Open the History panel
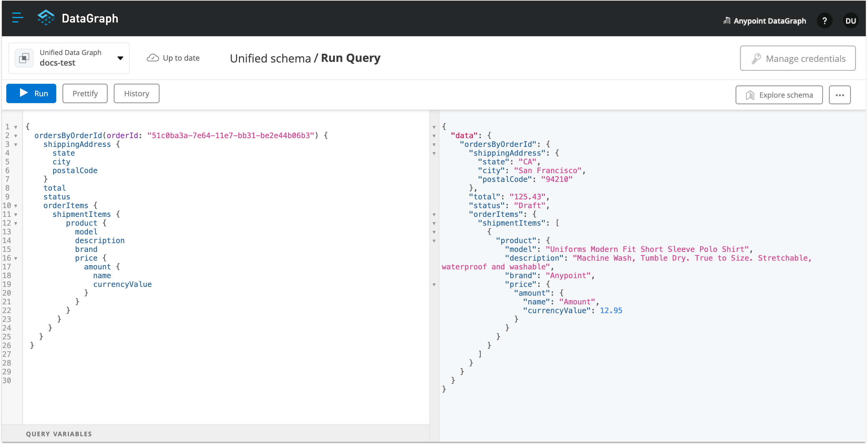 [x=136, y=93]
